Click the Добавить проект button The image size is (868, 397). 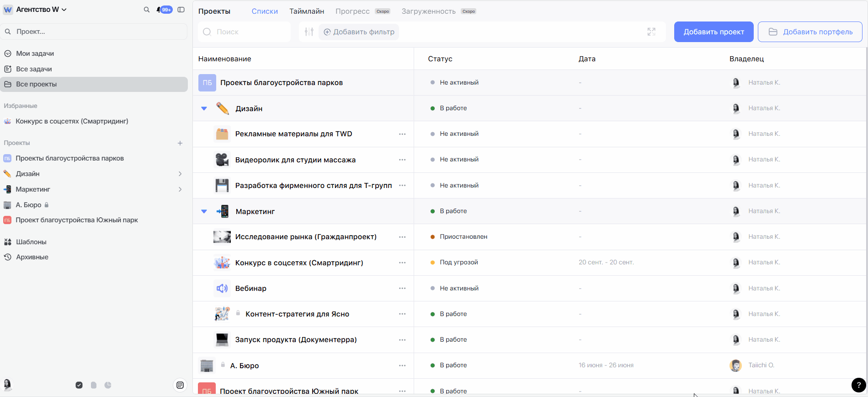pos(714,32)
